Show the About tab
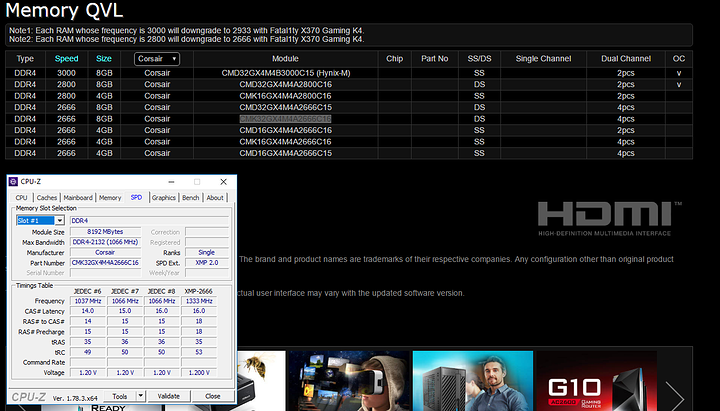 pos(215,198)
